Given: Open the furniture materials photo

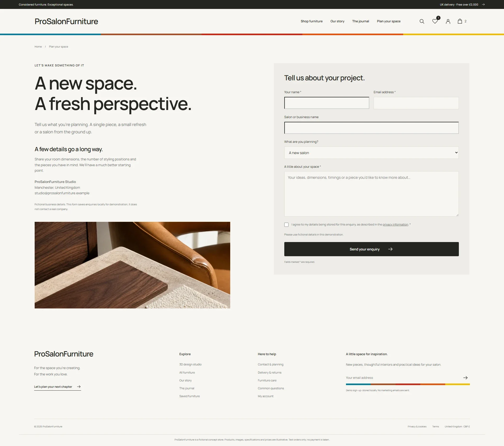Looking at the screenshot, I should coord(132,265).
